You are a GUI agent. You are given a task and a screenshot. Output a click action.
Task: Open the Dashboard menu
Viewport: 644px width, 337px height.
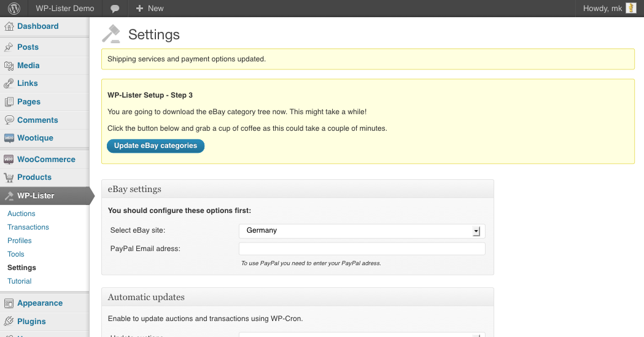[x=38, y=26]
